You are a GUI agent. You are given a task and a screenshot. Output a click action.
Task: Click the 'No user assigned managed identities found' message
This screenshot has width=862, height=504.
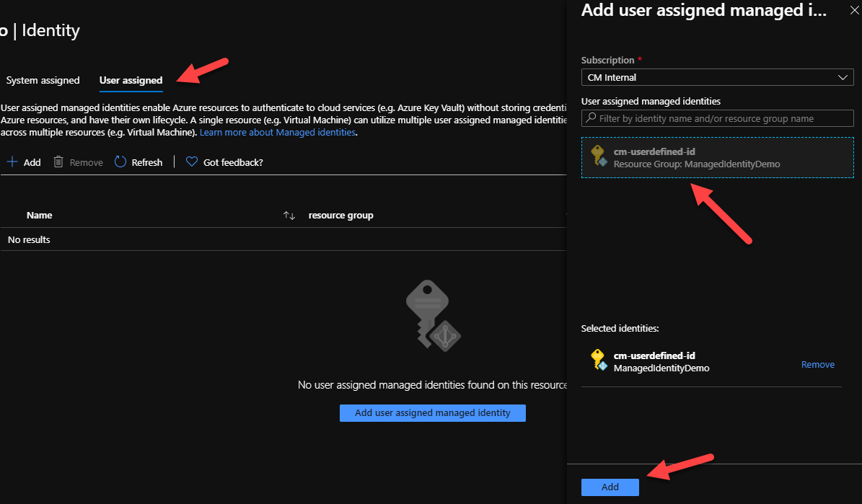433,385
